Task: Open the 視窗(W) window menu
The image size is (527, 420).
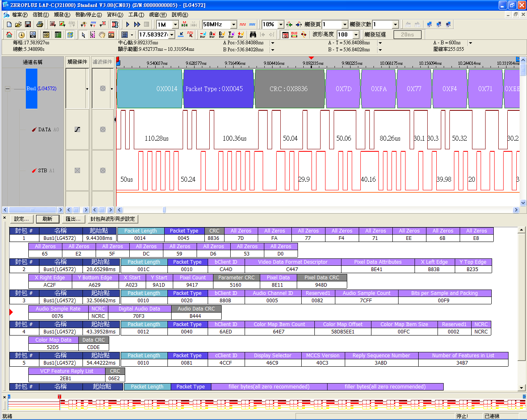Action: pos(158,15)
